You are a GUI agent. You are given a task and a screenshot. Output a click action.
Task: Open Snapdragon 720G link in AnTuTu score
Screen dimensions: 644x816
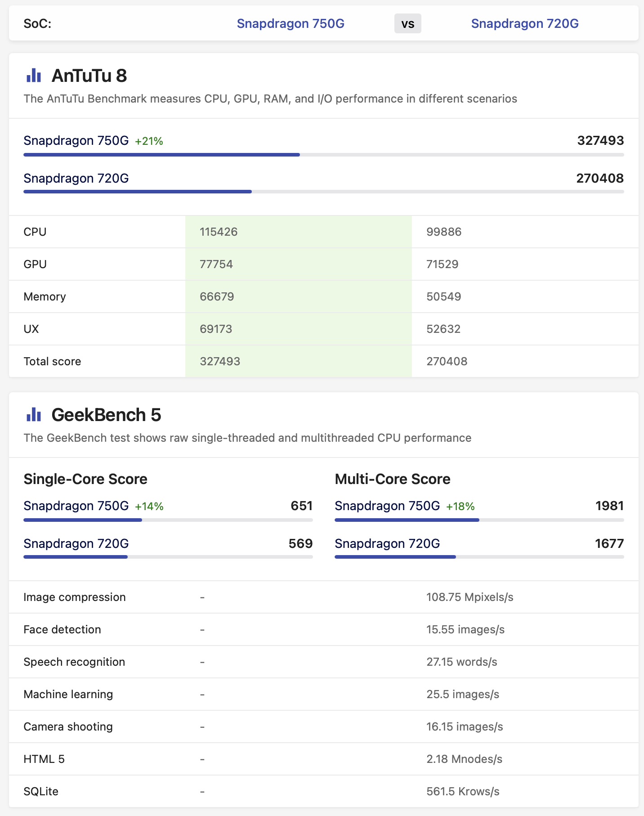click(76, 179)
